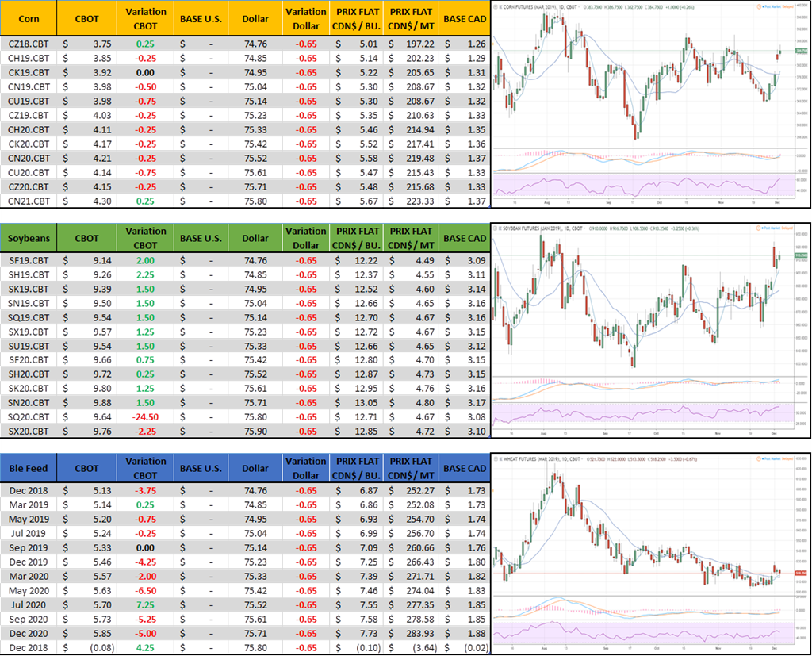The height and width of the screenshot is (656, 812).
Task: Click the Post Market indicator on soybean chart
Action: pyautogui.click(x=770, y=228)
